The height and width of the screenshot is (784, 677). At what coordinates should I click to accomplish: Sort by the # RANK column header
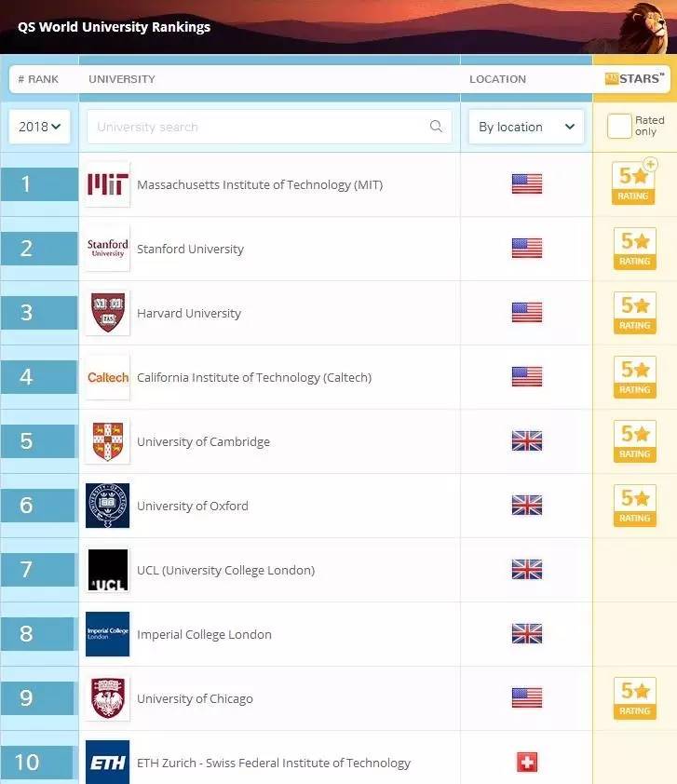click(x=38, y=79)
